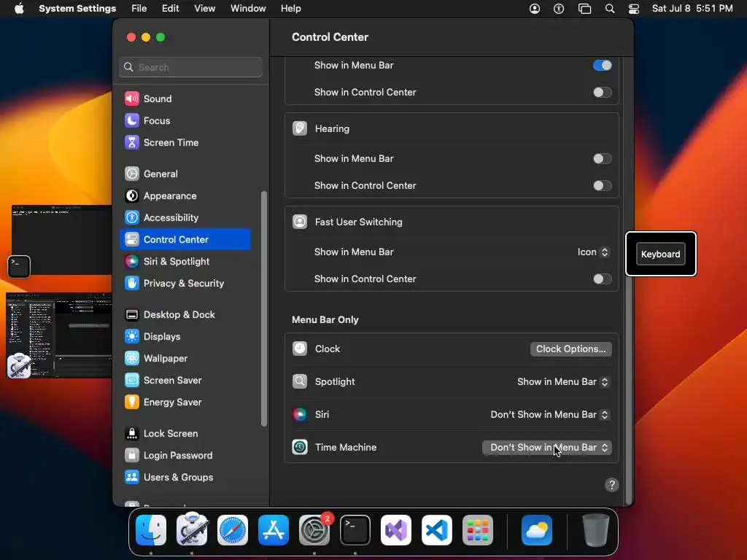
Task: Select Automator window thumbnail in Stage Manager
Action: click(59, 335)
